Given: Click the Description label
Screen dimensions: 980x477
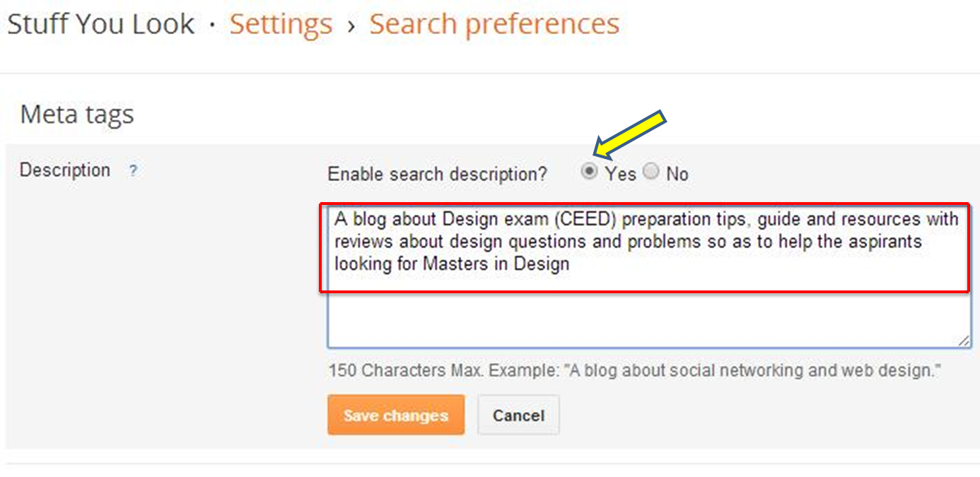Looking at the screenshot, I should tap(64, 170).
